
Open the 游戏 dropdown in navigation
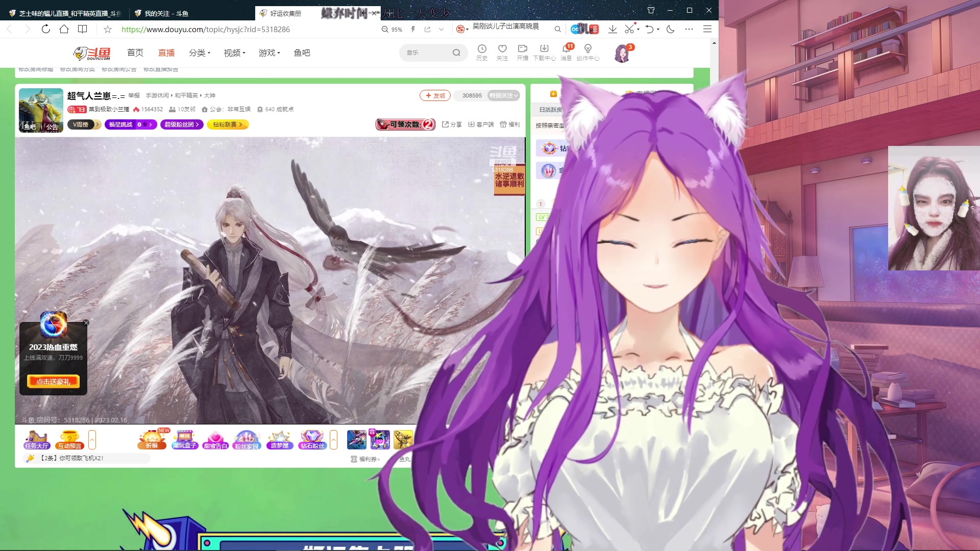(x=269, y=53)
